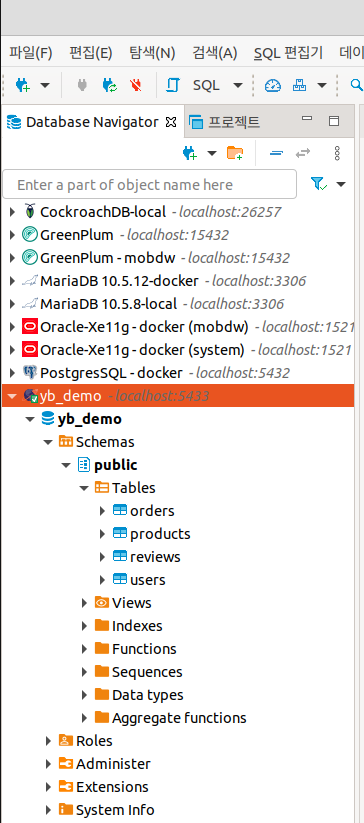Expand the Indexes folder
The image size is (364, 823).
point(84,626)
